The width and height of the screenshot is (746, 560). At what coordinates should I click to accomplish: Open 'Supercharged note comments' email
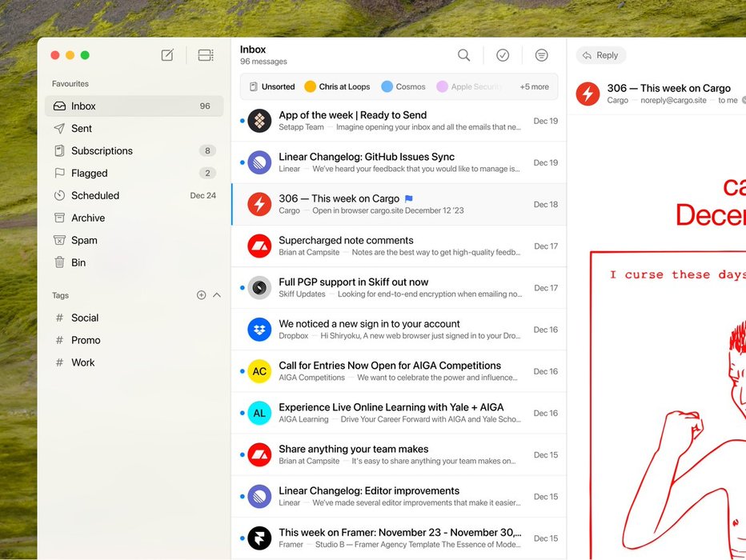pos(399,246)
